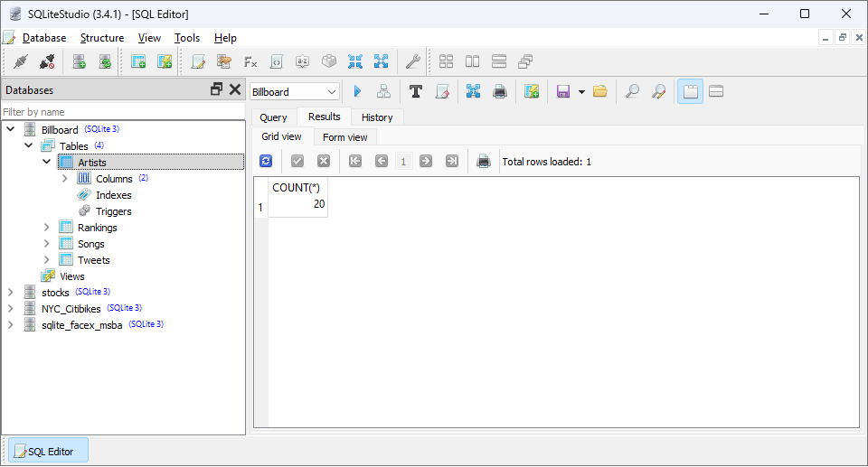Image resolution: width=868 pixels, height=467 pixels.
Task: Clear execution history eraser icon
Action: click(x=442, y=91)
